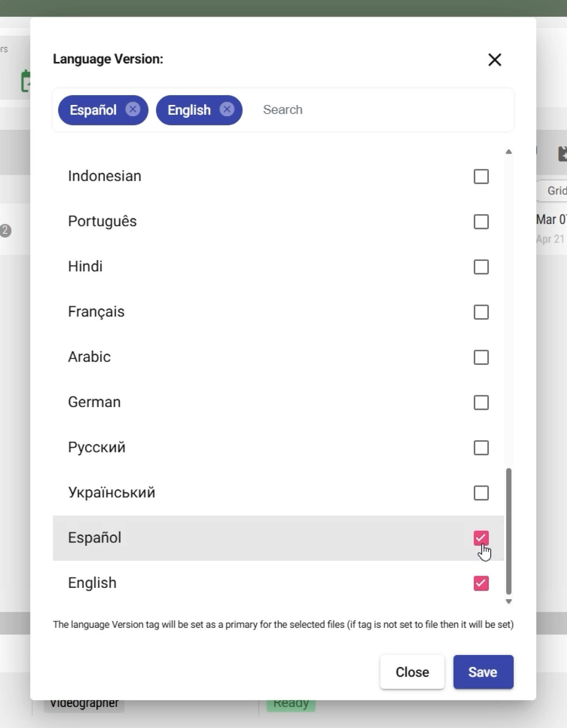
Task: Toggle the German checkbox on
Action: pos(481,402)
